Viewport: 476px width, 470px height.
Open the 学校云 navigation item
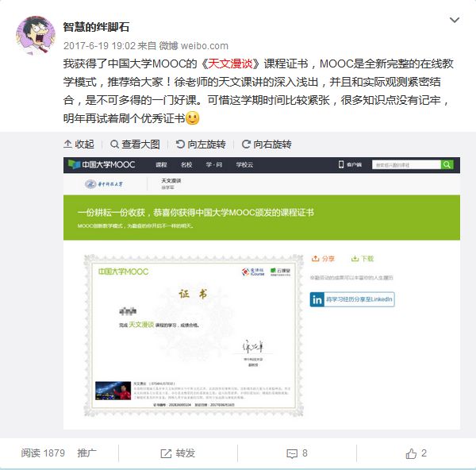tap(244, 164)
